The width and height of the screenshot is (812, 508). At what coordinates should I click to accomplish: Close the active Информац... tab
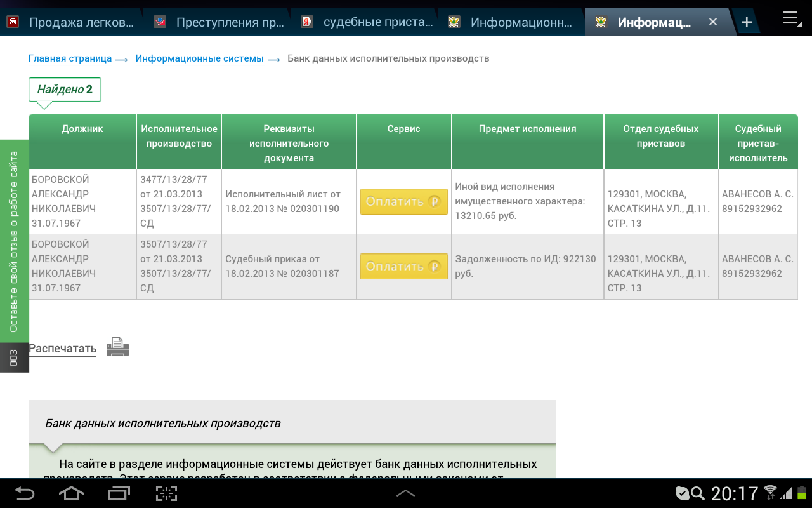[713, 22]
